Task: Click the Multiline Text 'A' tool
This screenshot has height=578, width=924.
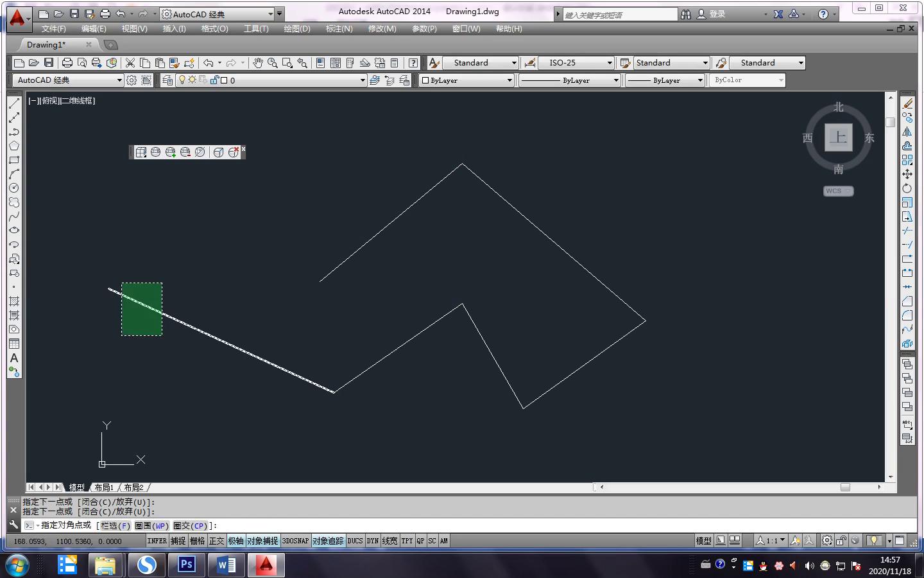Action: pos(14,358)
